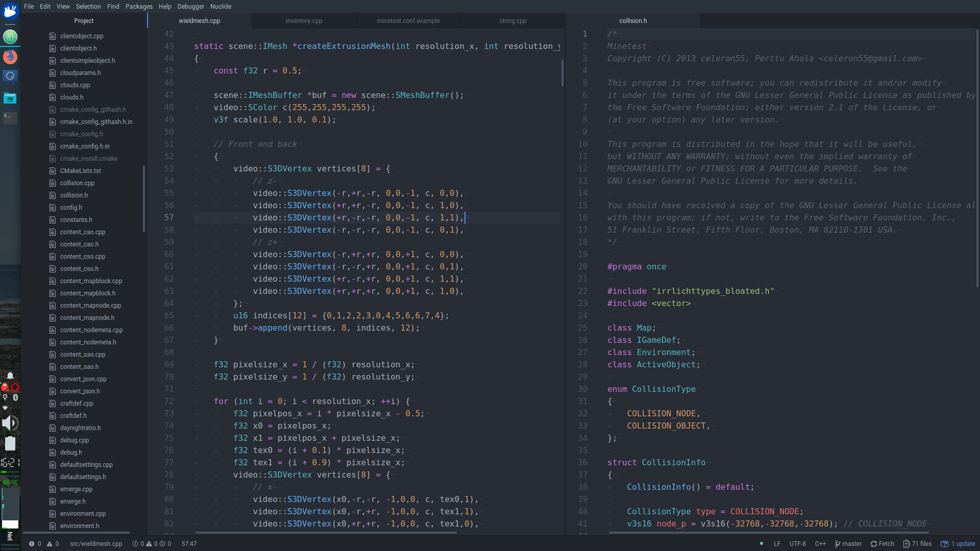Open Atom editor from the dock
Image resolution: width=980 pixels, height=551 pixels.
(x=11, y=37)
